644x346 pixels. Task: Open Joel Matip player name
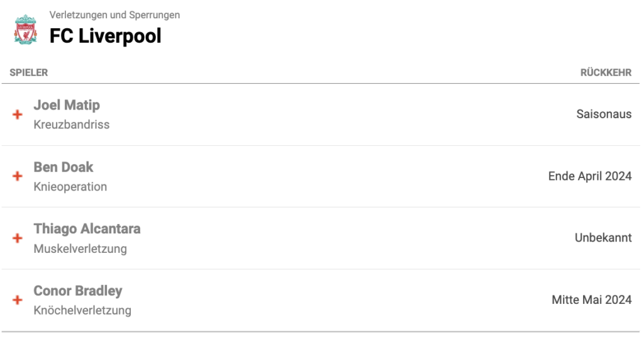(67, 105)
